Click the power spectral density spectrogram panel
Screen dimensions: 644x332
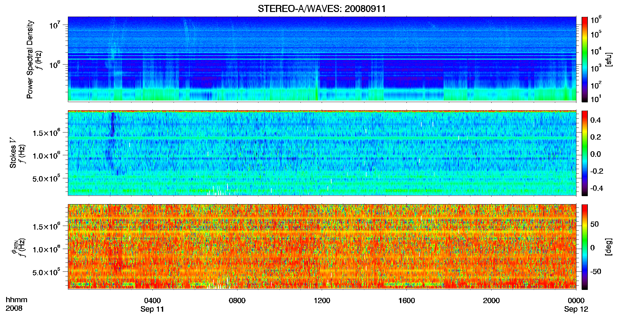click(322, 59)
